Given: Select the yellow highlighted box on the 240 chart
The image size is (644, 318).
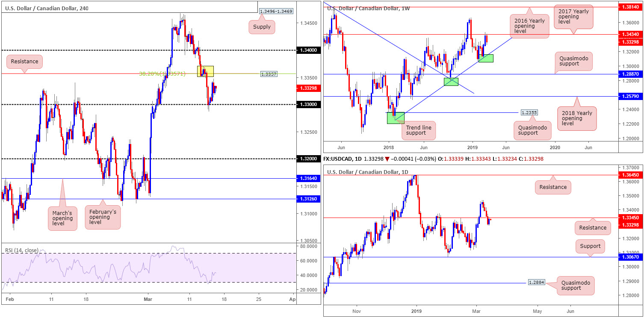Looking at the screenshot, I should [205, 71].
